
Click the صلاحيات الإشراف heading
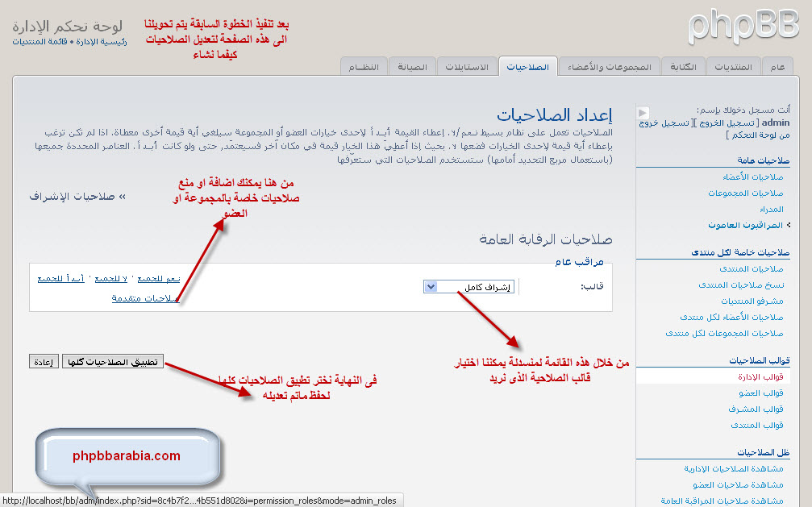[77, 197]
